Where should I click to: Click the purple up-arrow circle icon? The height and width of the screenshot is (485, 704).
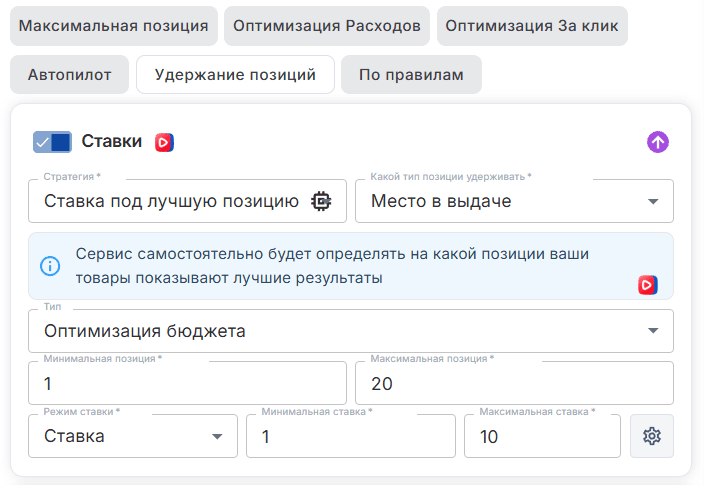658,142
